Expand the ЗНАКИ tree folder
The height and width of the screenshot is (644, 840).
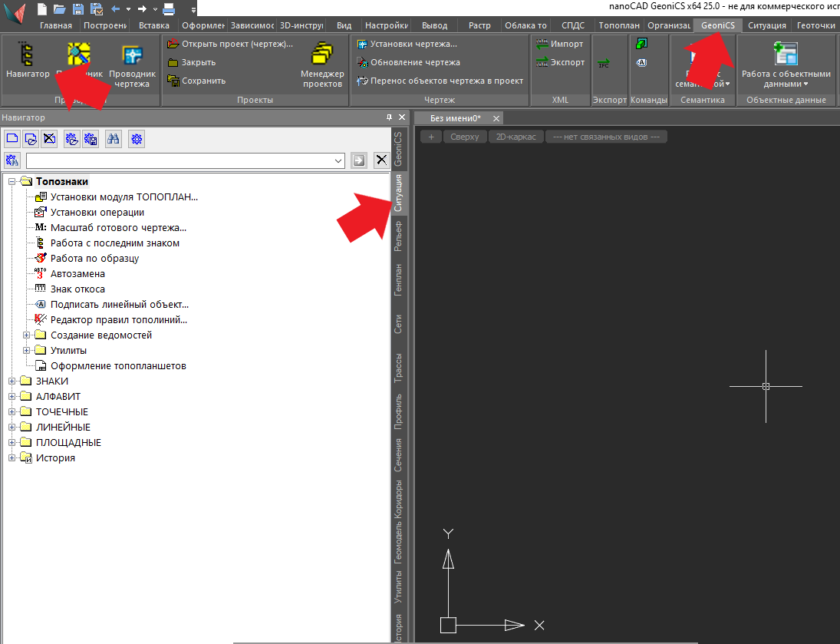[x=12, y=381]
